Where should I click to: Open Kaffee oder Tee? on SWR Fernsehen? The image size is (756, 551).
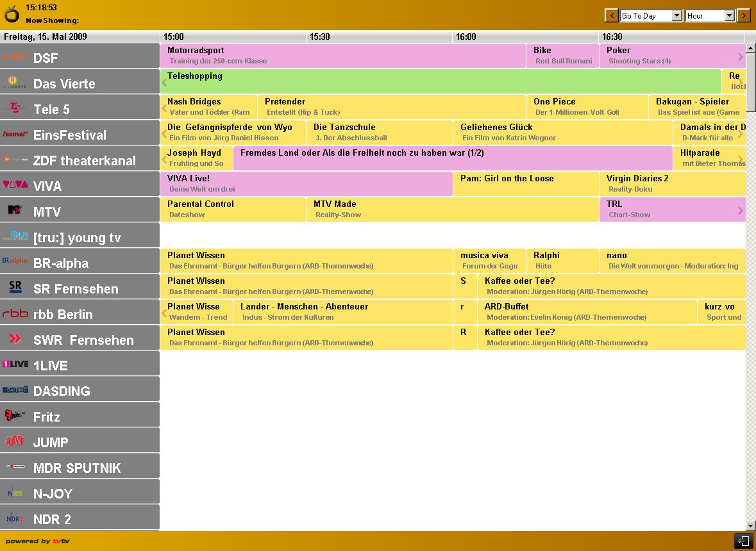pyautogui.click(x=611, y=337)
